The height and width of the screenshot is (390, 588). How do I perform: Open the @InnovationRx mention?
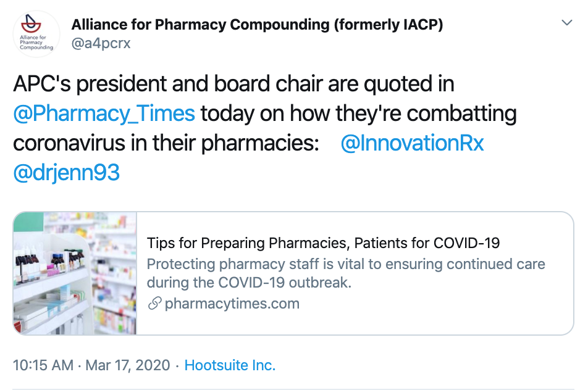point(412,143)
